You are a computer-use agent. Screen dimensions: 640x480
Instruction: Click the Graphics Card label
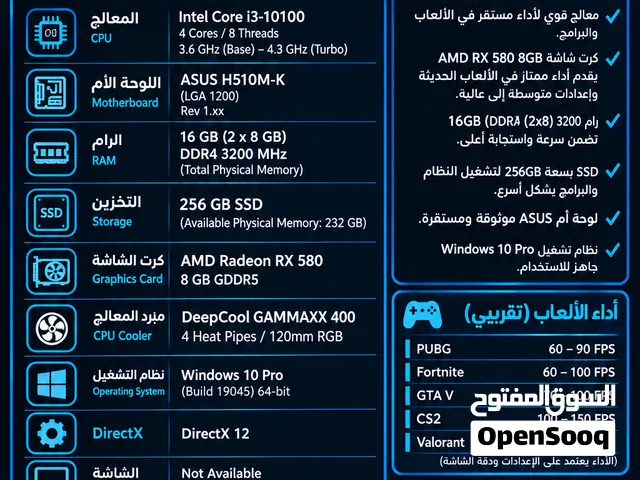[x=128, y=279]
